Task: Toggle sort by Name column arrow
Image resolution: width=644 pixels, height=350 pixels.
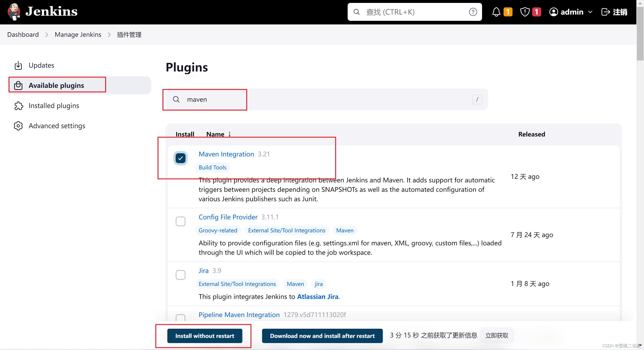Action: (230, 134)
